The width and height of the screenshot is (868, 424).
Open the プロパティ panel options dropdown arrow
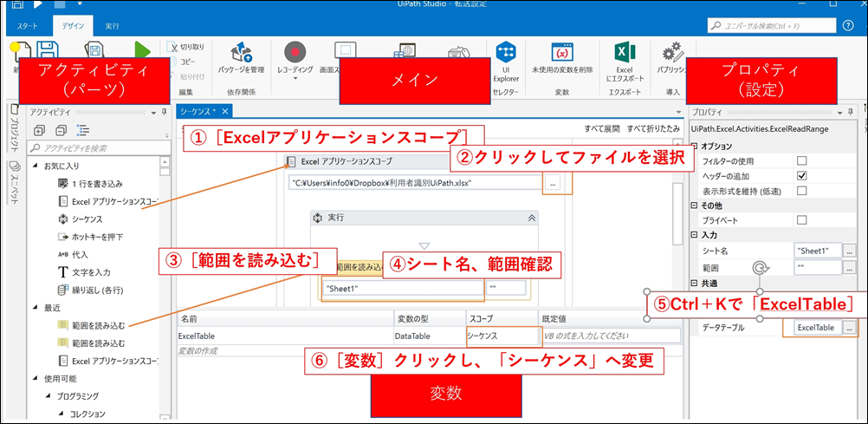(839, 113)
